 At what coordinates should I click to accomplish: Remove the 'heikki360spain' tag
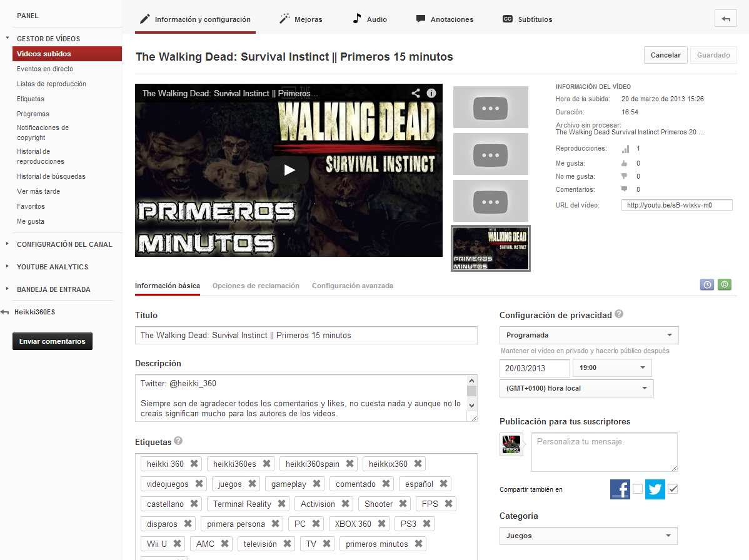349,464
